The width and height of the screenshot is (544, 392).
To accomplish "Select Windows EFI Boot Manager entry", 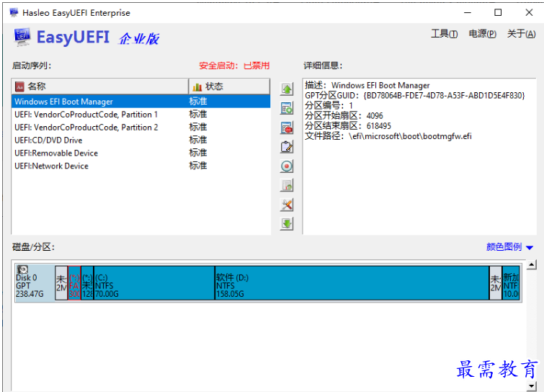I will (141, 102).
